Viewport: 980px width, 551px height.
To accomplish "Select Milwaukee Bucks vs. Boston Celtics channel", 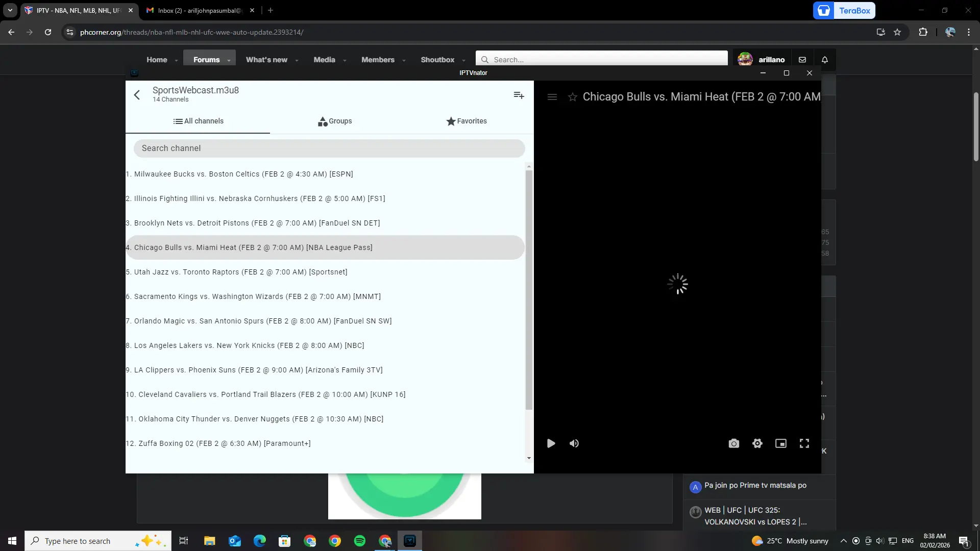I will [325, 174].
